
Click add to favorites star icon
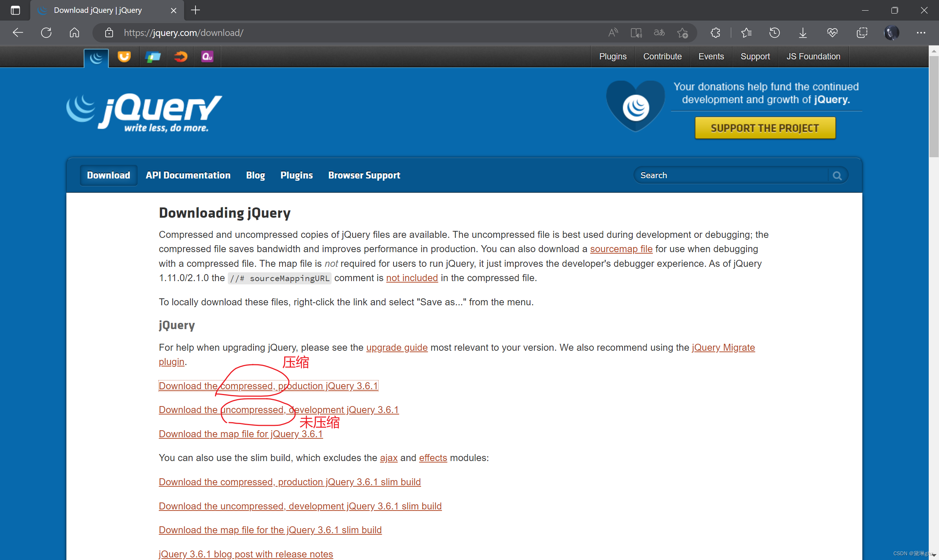[x=682, y=33]
